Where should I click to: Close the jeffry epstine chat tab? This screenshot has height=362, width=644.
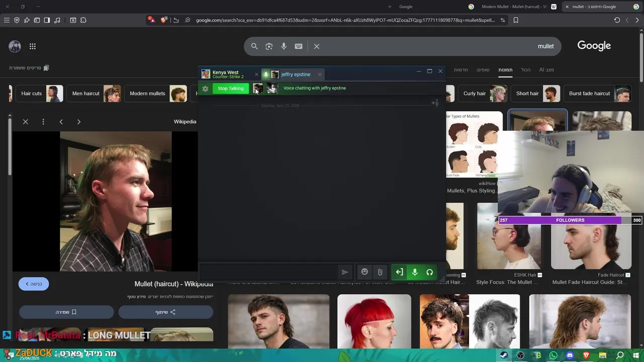pyautogui.click(x=319, y=74)
